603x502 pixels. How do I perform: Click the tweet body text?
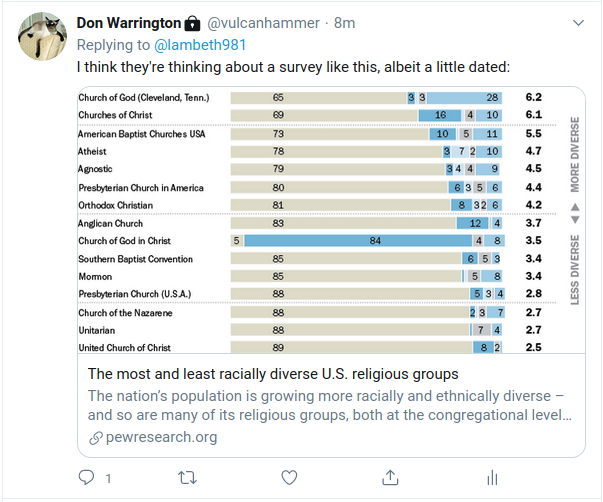(x=293, y=68)
